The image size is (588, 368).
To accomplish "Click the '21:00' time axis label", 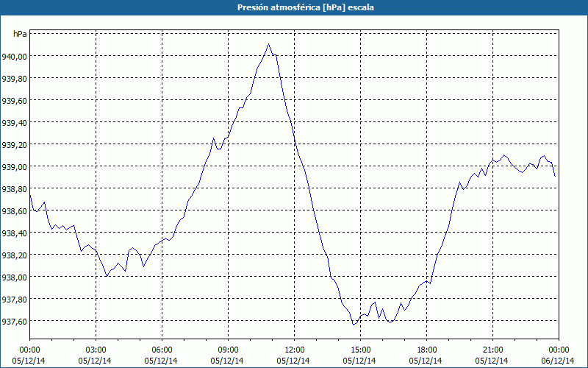I will [x=492, y=350].
